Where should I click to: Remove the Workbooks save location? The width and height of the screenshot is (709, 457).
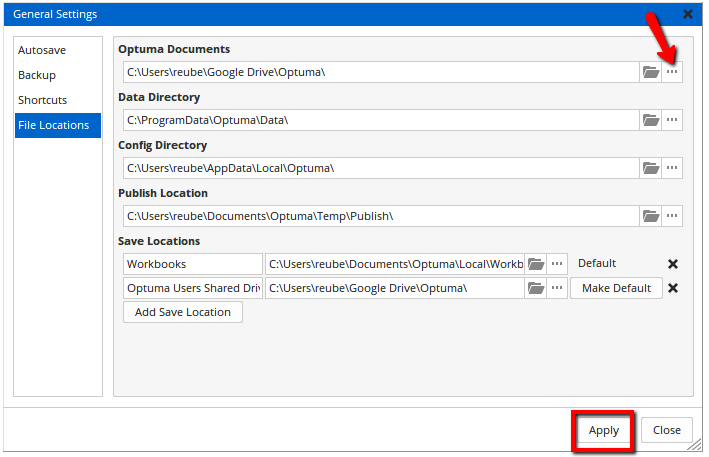tap(673, 264)
